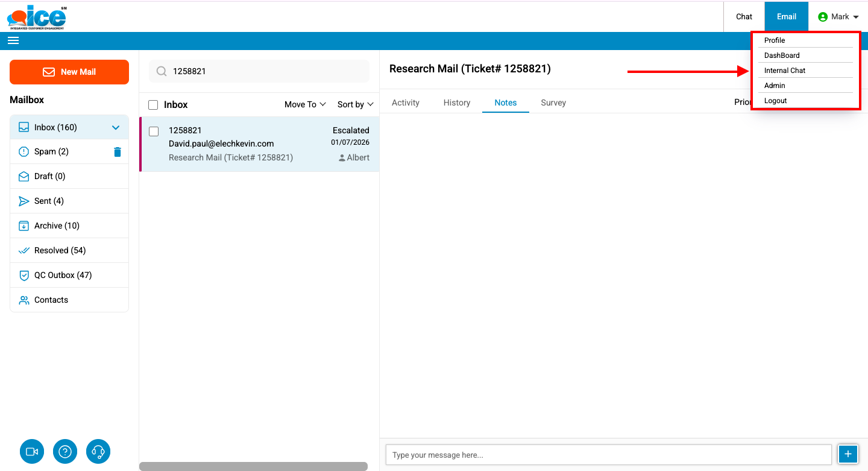Image resolution: width=868 pixels, height=471 pixels.
Task: Check the ticket 1258821 checkbox
Action: [154, 131]
